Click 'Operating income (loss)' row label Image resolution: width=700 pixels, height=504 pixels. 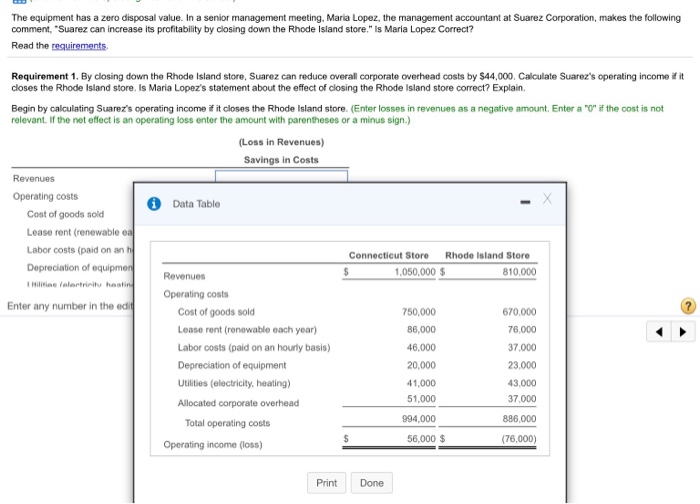tap(213, 445)
